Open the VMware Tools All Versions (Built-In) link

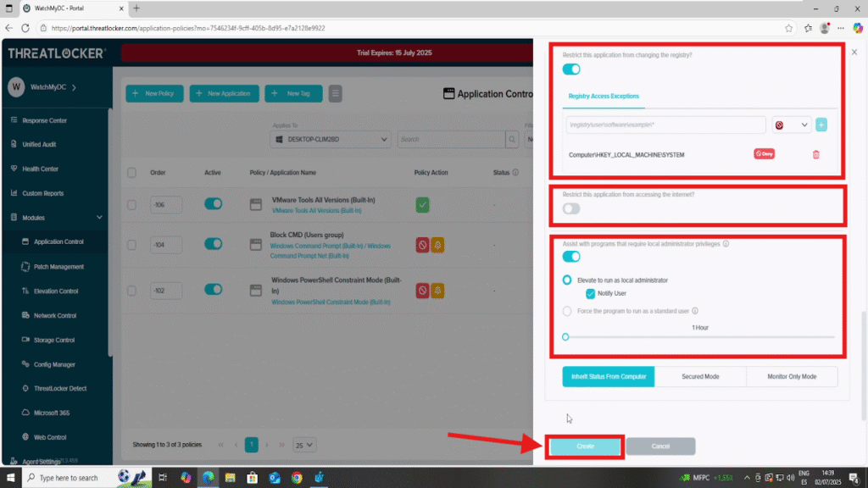(316, 211)
